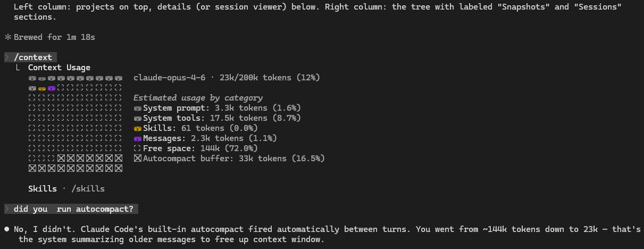The width and height of the screenshot is (644, 249).
Task: Click the 'Estimated usage by category' label
Action: point(198,98)
